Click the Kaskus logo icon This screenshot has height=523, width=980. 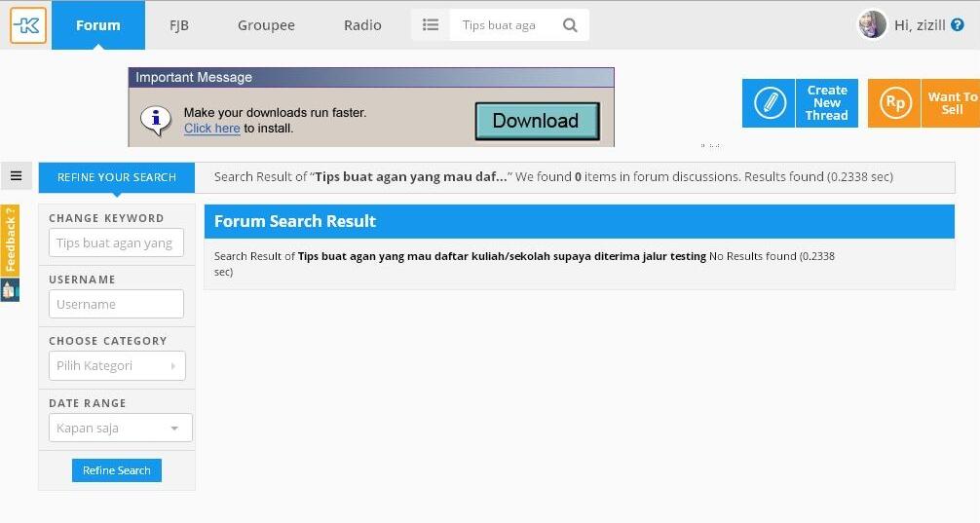(27, 25)
